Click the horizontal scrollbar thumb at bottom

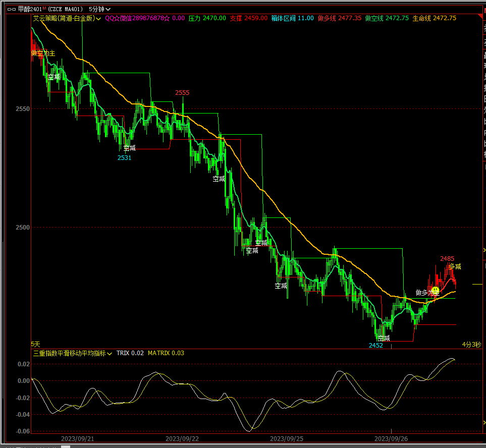click(x=66, y=446)
